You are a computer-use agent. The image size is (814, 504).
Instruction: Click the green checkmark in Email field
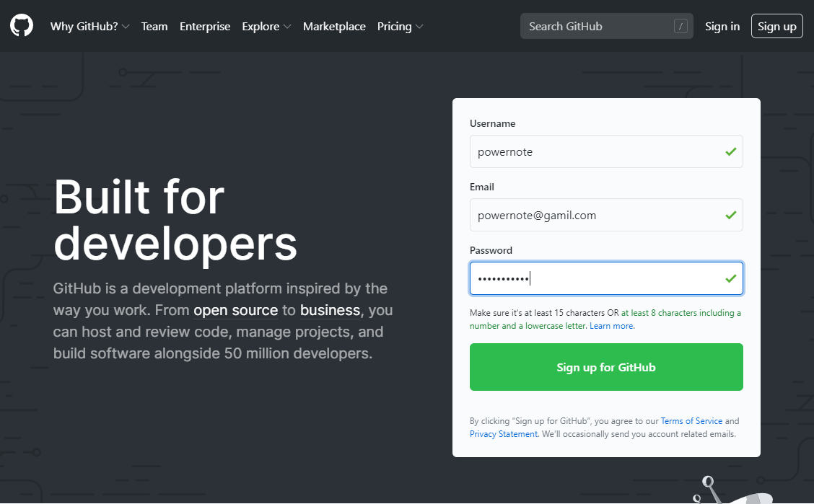point(730,215)
